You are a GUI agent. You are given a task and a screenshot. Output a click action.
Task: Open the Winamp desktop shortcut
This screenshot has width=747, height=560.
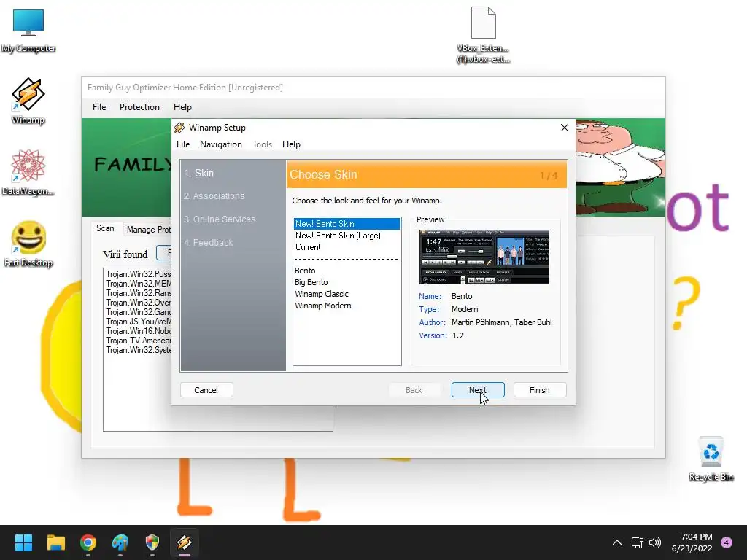[28, 101]
